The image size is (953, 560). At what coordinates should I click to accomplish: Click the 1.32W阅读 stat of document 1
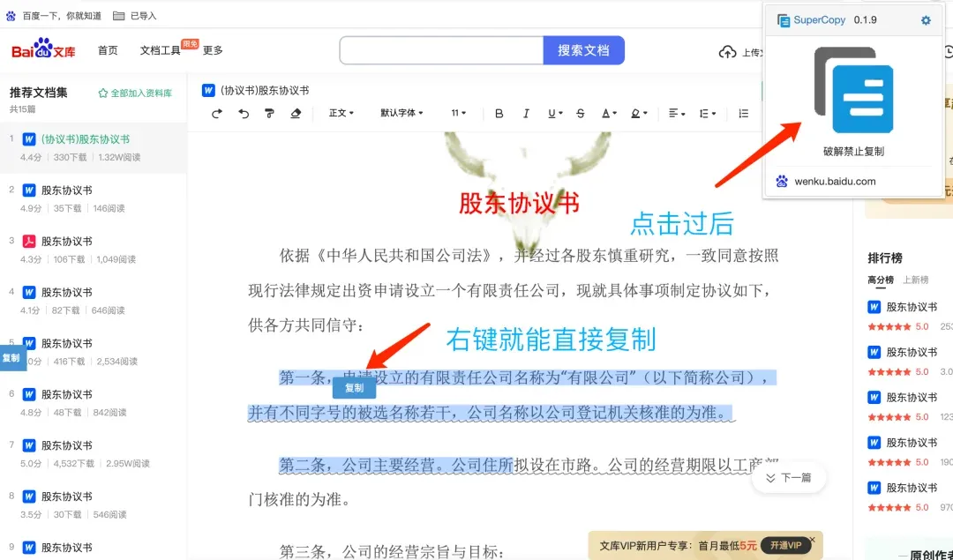pos(119,157)
